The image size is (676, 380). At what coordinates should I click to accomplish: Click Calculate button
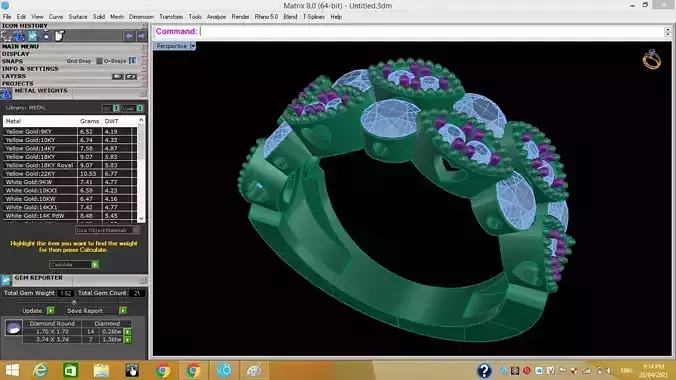click(x=71, y=264)
